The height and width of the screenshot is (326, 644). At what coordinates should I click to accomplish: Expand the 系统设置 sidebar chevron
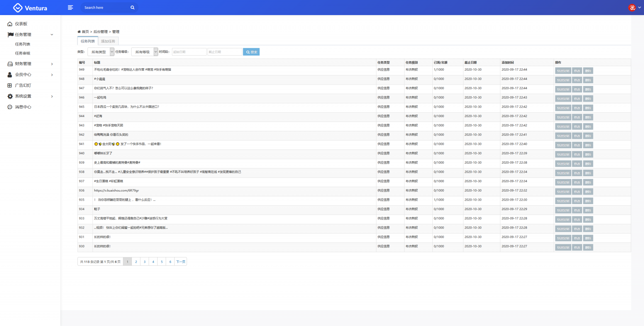pos(52,96)
